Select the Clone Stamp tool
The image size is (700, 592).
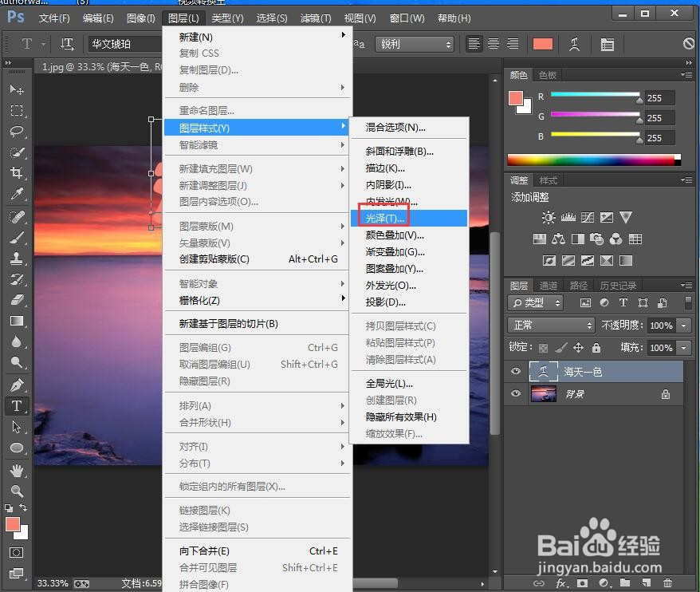coord(17,259)
